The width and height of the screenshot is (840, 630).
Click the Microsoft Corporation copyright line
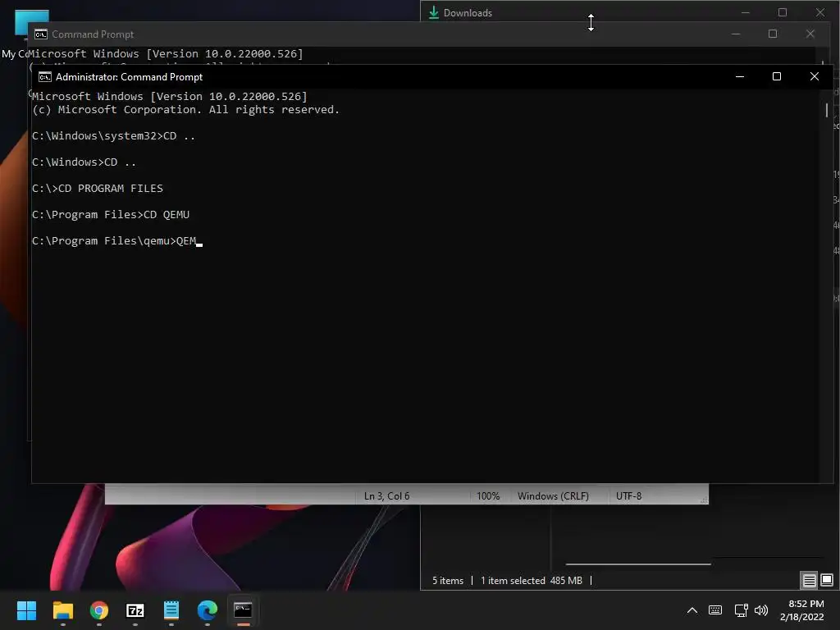point(185,110)
